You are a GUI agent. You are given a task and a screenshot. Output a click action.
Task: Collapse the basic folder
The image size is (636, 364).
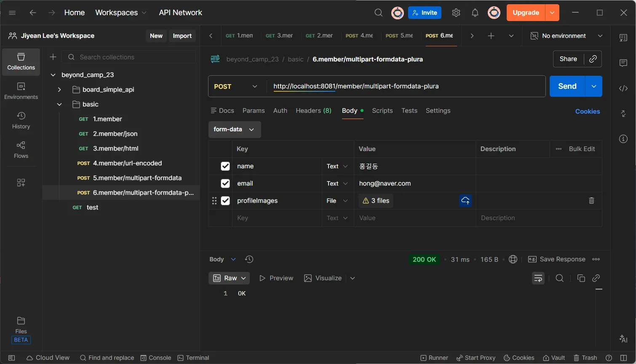[59, 104]
